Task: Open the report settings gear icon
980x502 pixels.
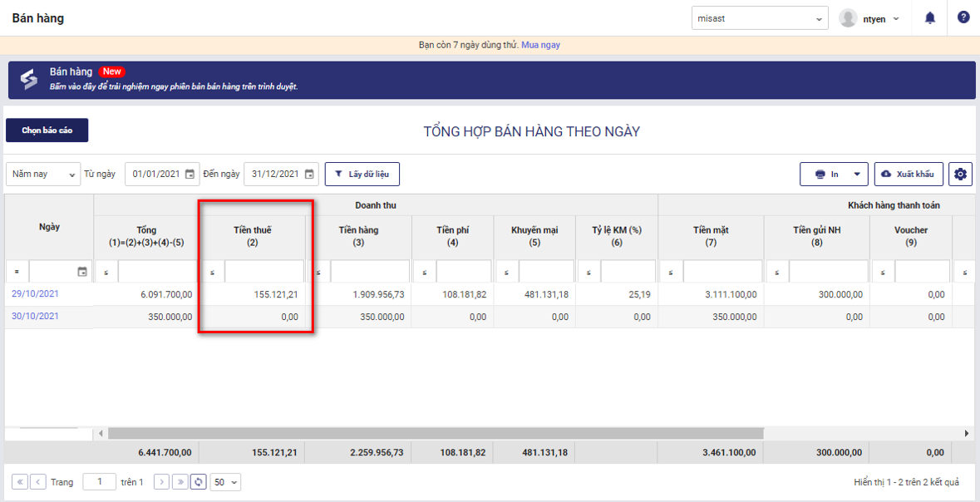Action: coord(961,175)
